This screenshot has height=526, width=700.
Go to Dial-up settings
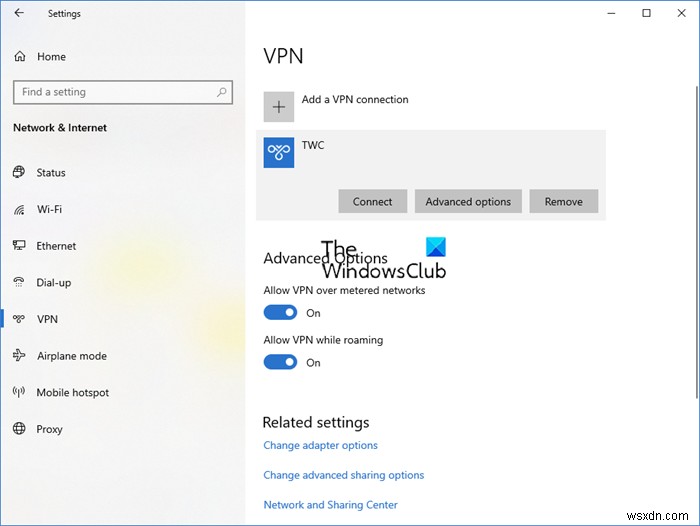(54, 282)
